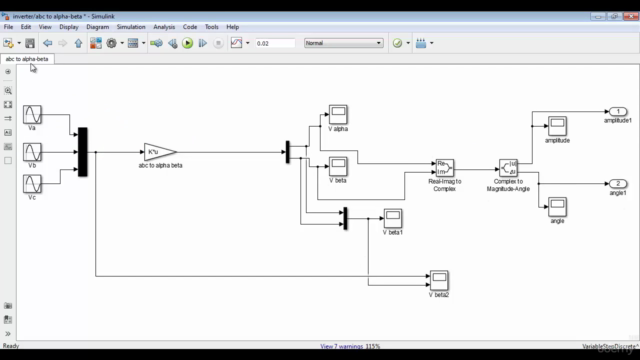Image resolution: width=640 pixels, height=360 pixels.
Task: Click the Fit to View sidebar icon
Action: [x=8, y=104]
